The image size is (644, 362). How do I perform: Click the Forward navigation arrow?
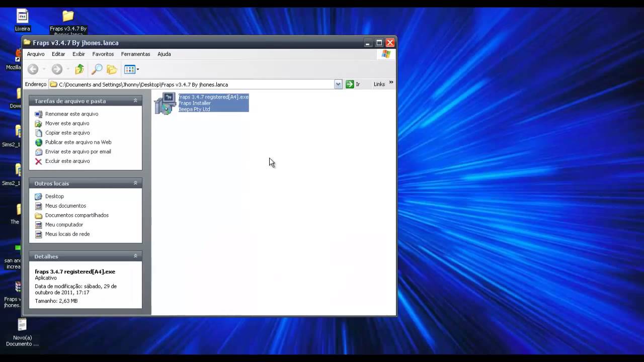[x=57, y=69]
